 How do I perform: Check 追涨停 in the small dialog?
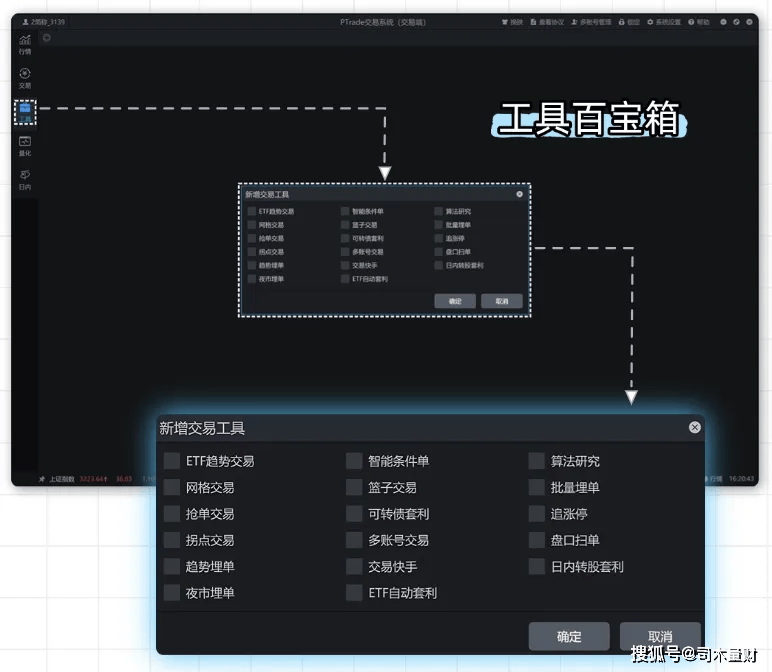coord(438,238)
